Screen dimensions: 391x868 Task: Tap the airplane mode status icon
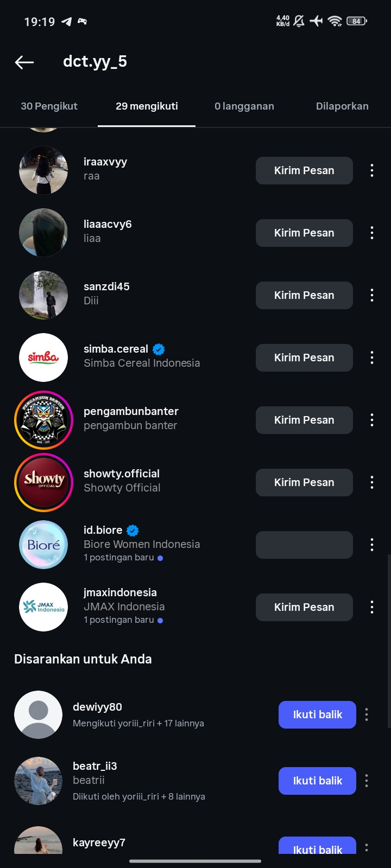pyautogui.click(x=316, y=21)
